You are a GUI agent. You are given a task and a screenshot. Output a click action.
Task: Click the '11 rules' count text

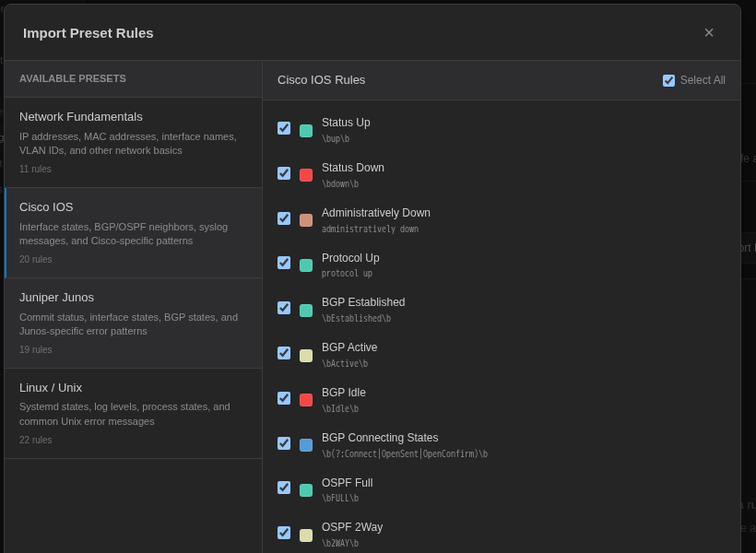point(35,170)
